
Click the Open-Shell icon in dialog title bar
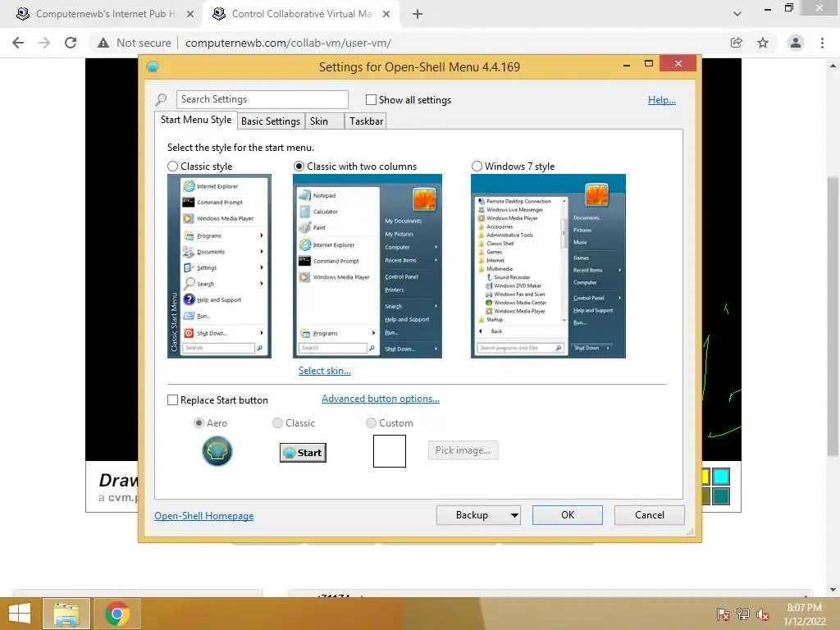coord(153,67)
